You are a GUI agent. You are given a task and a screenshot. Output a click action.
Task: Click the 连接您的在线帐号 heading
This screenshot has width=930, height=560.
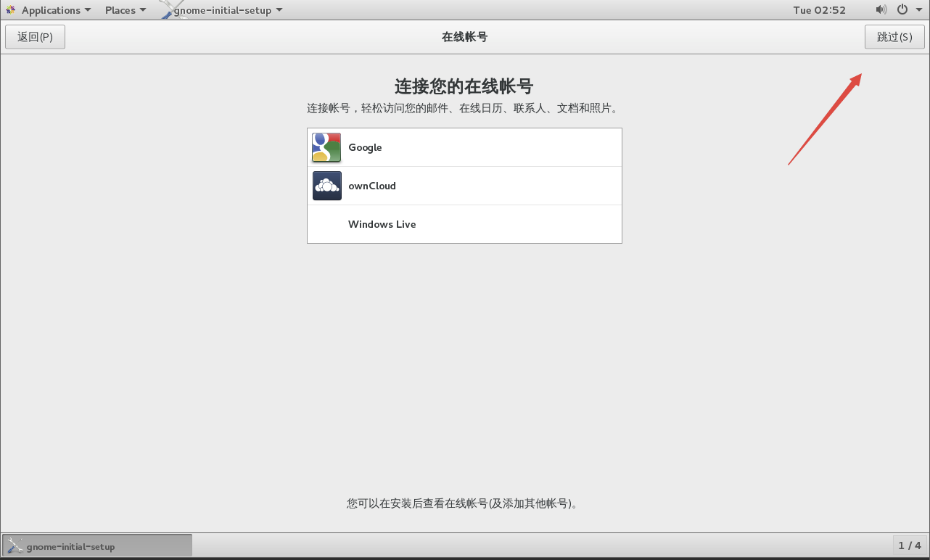tap(464, 86)
